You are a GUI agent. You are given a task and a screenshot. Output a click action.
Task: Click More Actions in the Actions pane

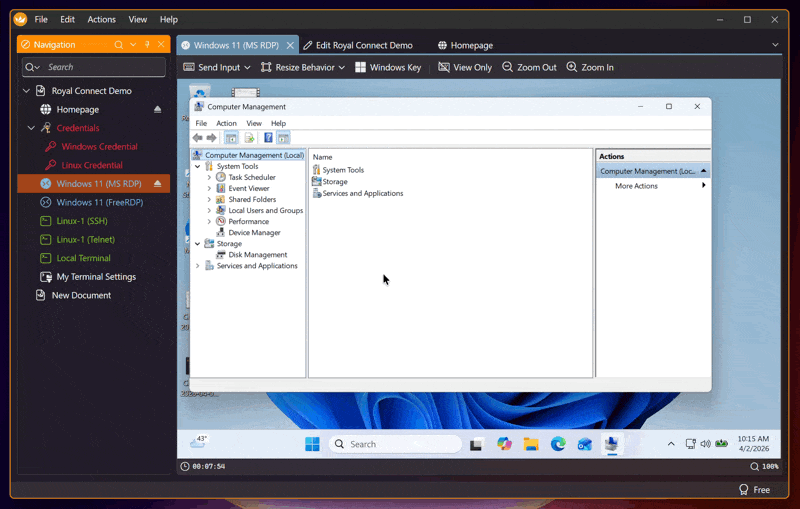pos(636,186)
